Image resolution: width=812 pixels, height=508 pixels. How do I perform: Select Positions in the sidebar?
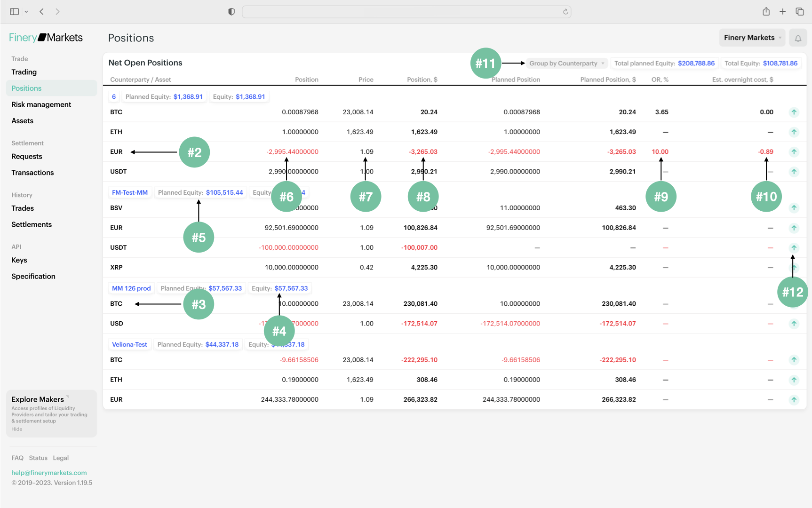[51, 88]
